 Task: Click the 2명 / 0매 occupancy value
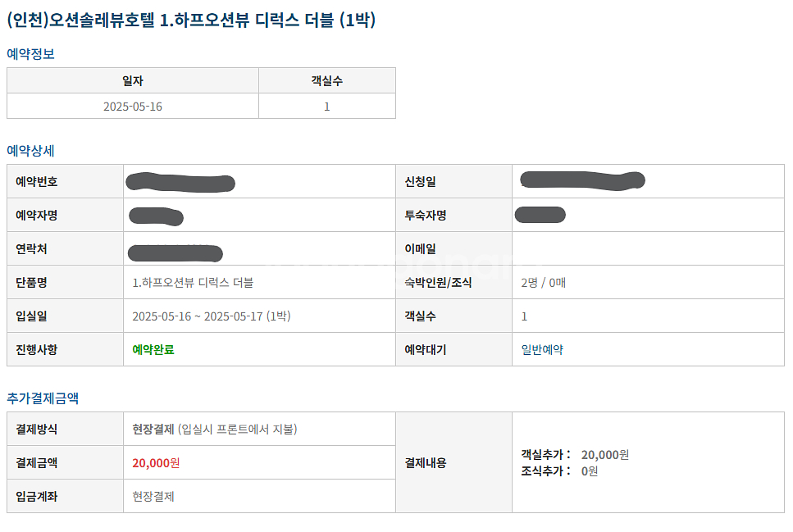coord(543,283)
